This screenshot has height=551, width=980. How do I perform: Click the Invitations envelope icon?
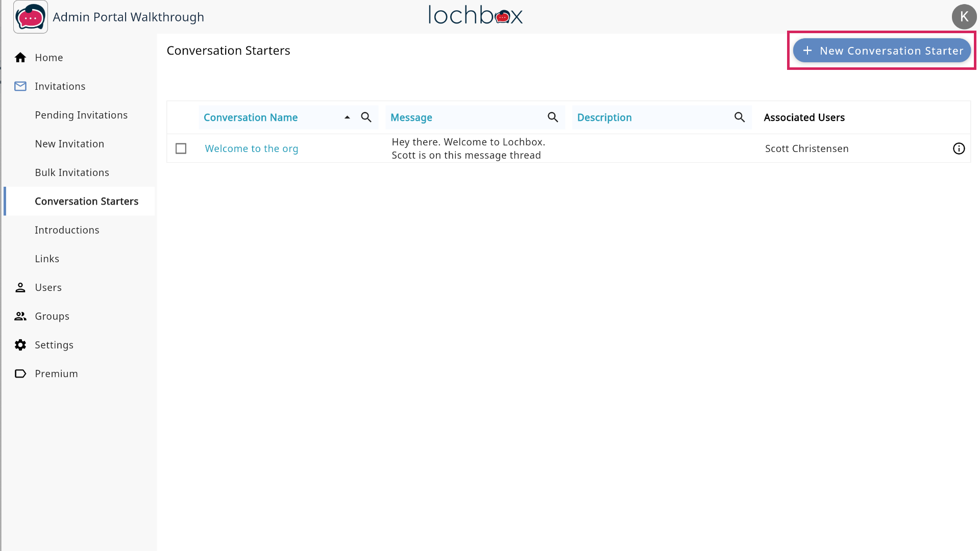20,86
